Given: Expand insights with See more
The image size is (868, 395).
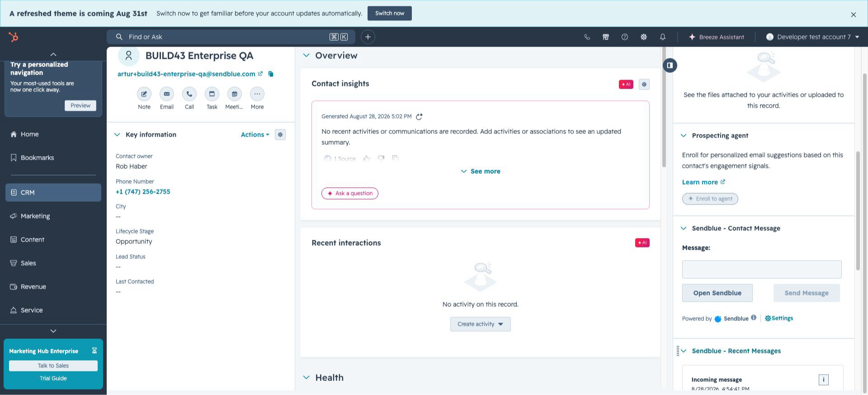Looking at the screenshot, I should (481, 171).
